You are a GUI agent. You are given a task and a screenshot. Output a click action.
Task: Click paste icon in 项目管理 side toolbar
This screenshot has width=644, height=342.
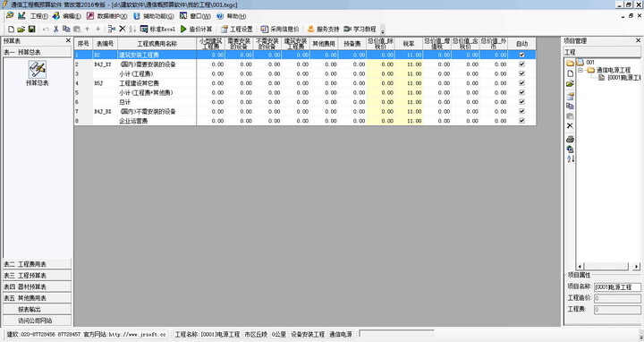tap(570, 115)
